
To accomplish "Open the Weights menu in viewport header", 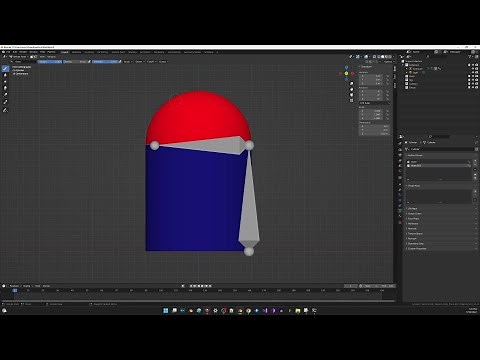I will [51, 57].
